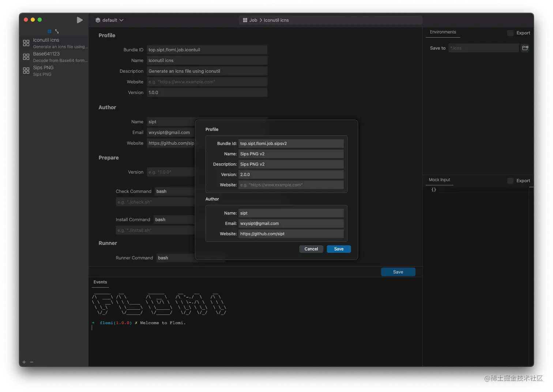Click the main Author Name field sipt

[x=171, y=122]
